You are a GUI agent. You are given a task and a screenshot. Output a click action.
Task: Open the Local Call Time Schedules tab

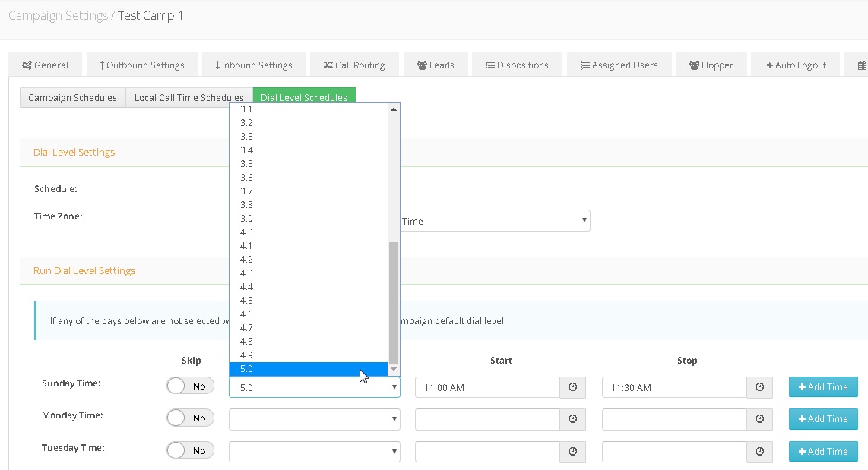coord(188,98)
